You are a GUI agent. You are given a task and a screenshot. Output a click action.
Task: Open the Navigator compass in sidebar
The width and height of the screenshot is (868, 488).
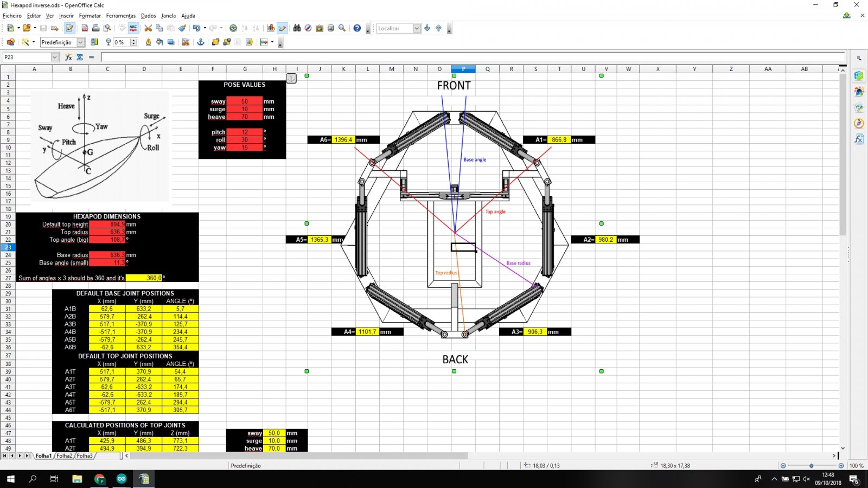tap(859, 124)
